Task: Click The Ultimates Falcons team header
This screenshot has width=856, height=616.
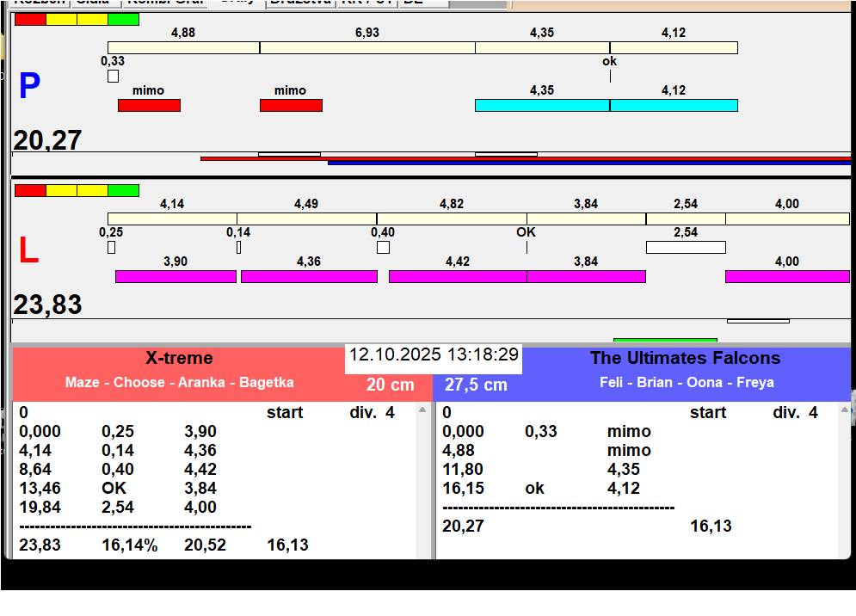Action: point(685,359)
